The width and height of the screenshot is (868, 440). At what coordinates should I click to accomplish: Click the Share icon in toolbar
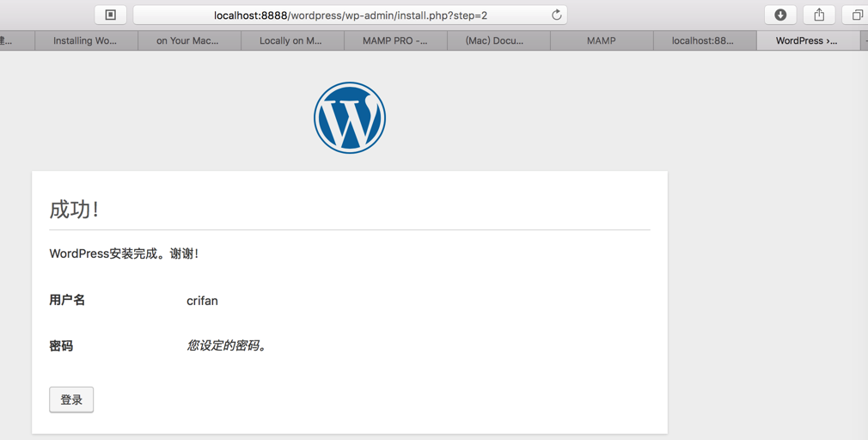tap(819, 15)
